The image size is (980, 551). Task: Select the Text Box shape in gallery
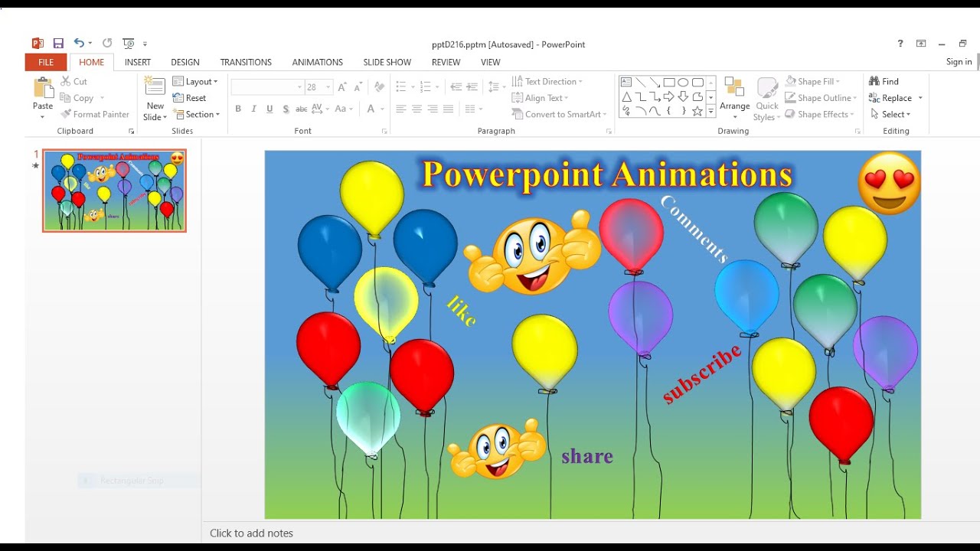pyautogui.click(x=626, y=82)
